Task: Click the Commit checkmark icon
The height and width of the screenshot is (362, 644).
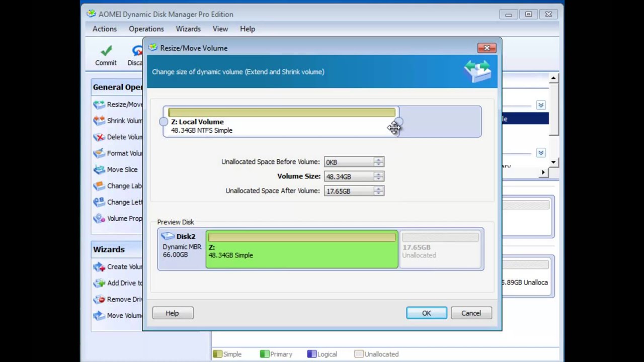Action: tap(106, 51)
